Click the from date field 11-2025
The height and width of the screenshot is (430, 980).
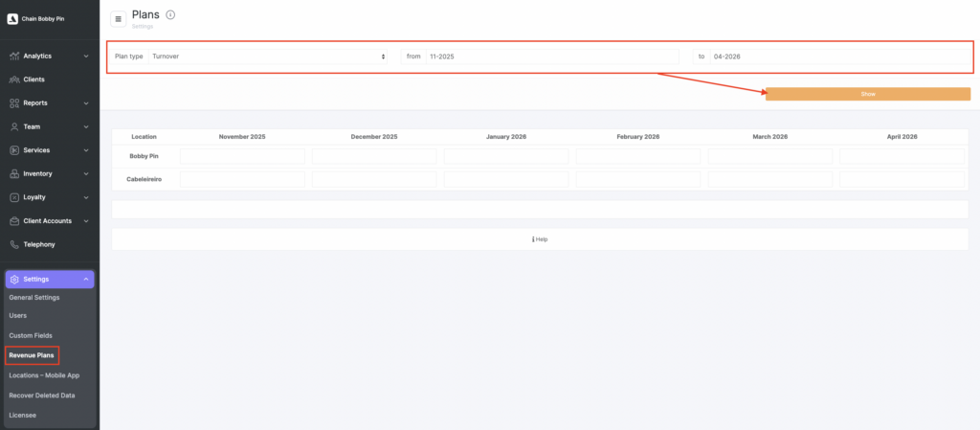tap(552, 57)
